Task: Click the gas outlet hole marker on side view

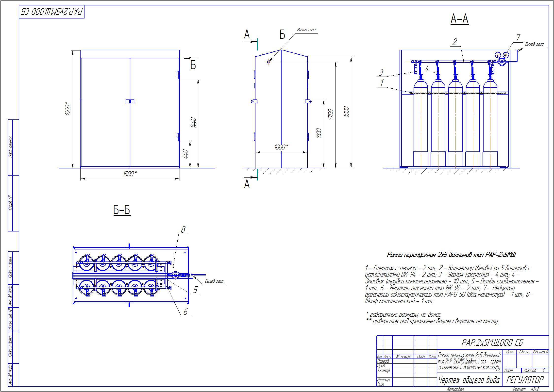Action: [269, 62]
